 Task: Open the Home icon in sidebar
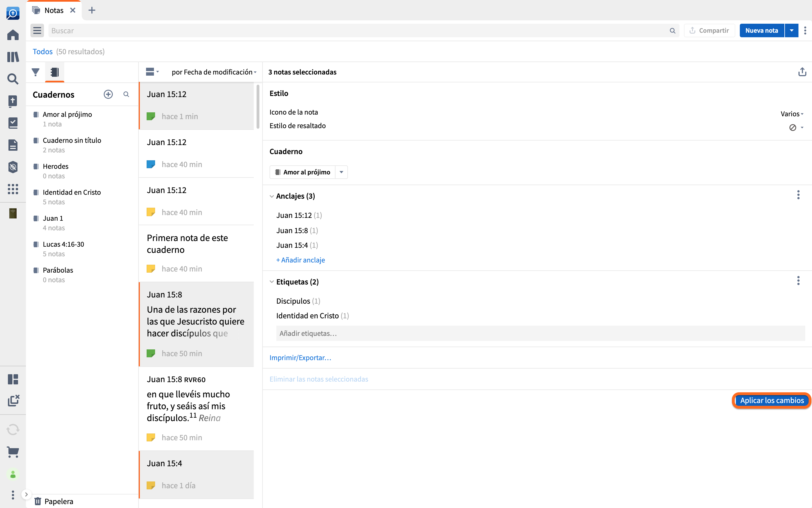point(13,35)
